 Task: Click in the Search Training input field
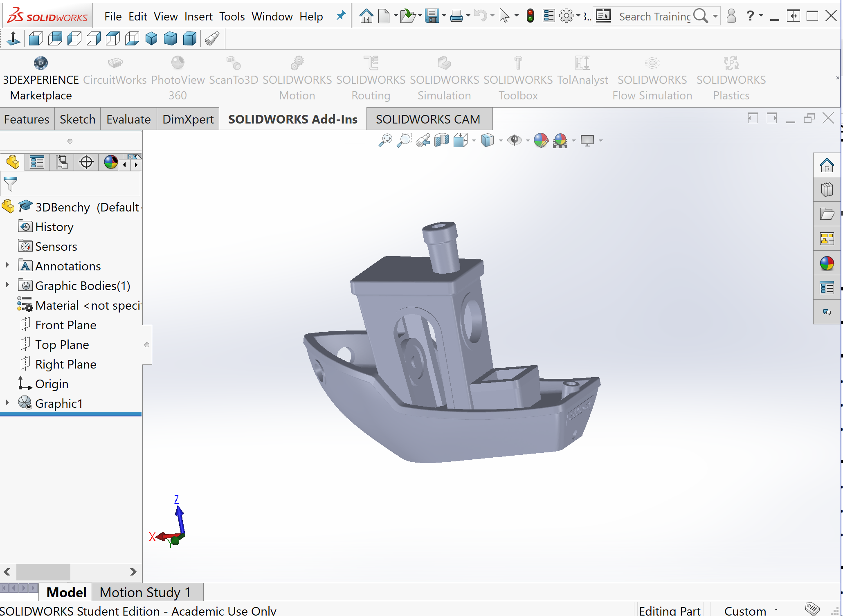click(x=654, y=16)
